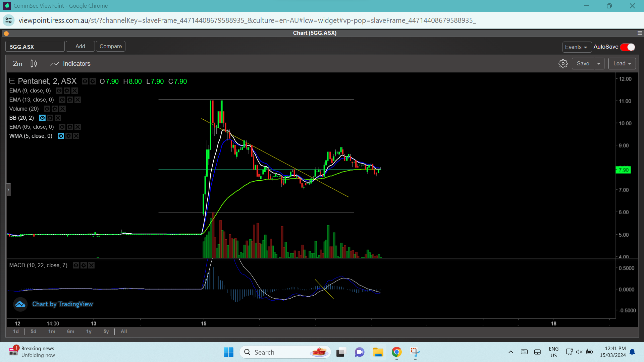The image size is (644, 362).
Task: Toggle visibility of Volume (20)
Action: [47, 109]
